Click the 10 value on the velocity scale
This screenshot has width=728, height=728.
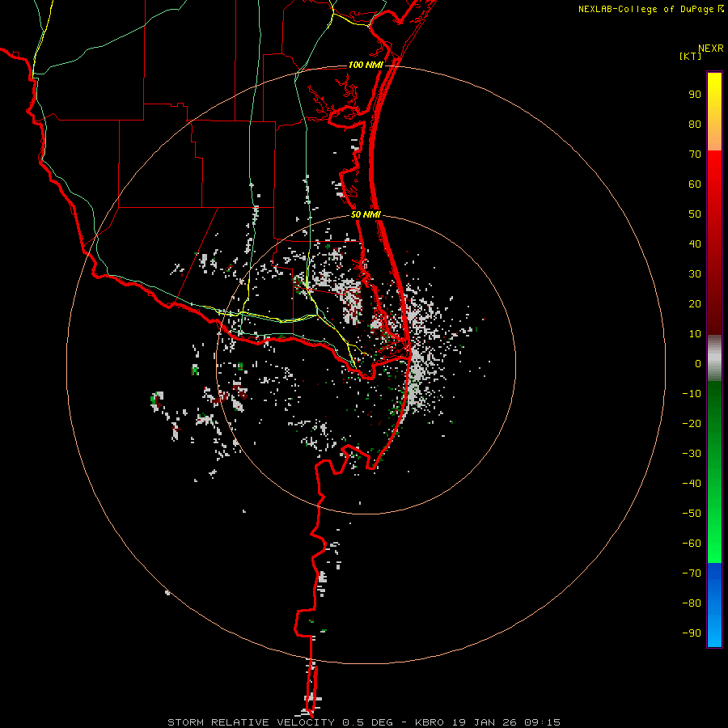pos(695,334)
